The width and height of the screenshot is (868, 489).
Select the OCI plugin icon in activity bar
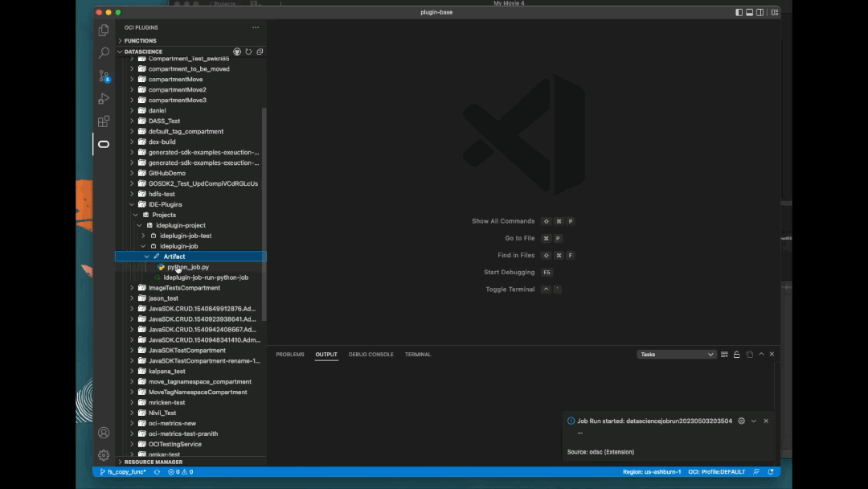104,145
